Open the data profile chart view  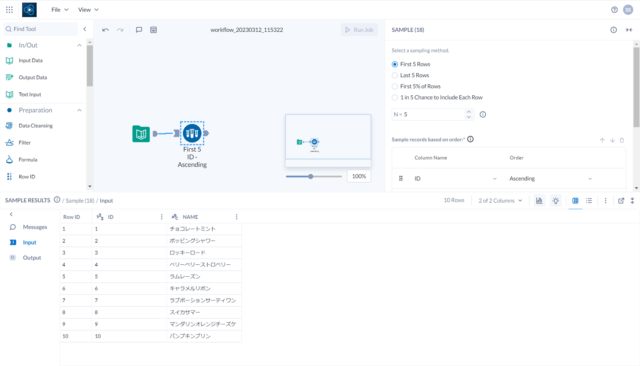click(x=539, y=200)
